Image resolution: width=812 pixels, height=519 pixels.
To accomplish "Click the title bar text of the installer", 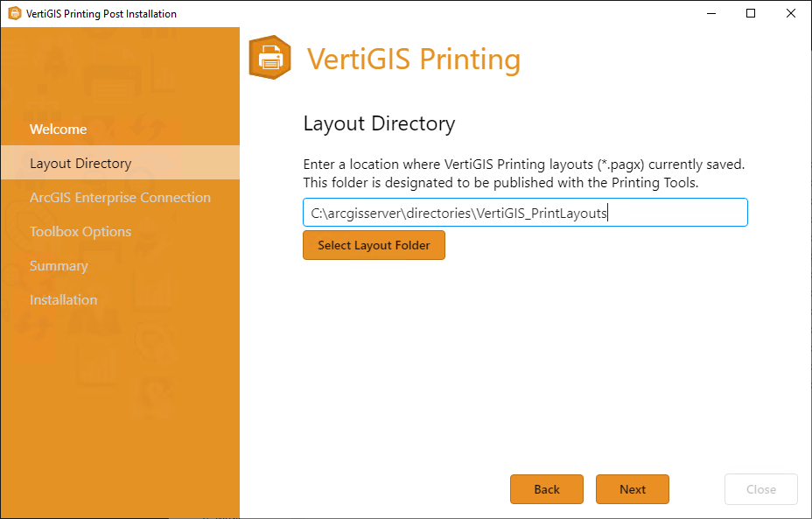I will (x=101, y=13).
